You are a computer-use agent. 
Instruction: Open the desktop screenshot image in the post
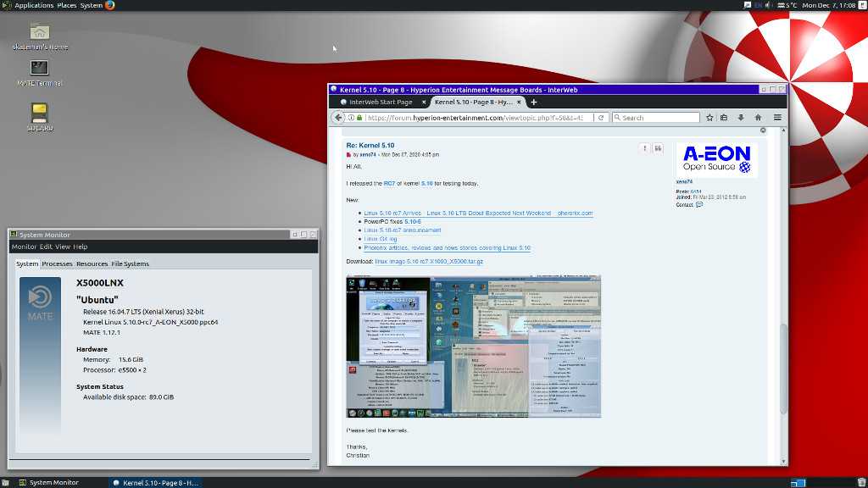(x=473, y=346)
